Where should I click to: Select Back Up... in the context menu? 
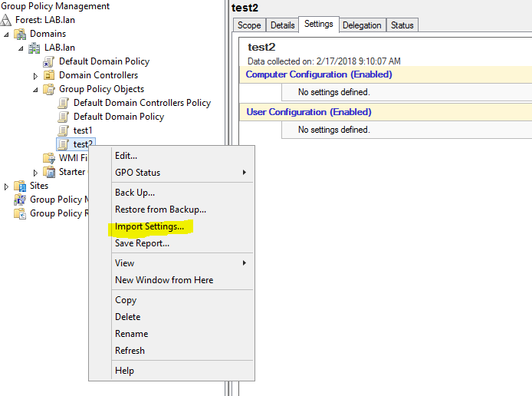pos(172,193)
